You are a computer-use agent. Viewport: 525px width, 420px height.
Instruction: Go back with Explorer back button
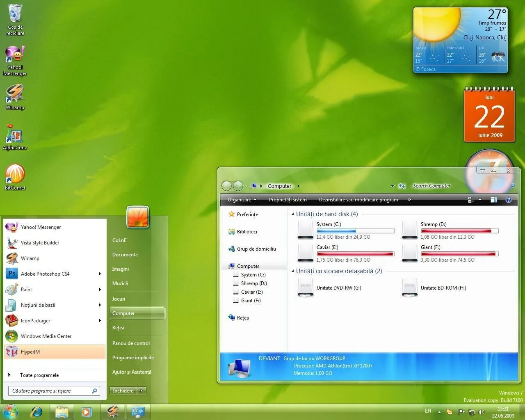pos(226,186)
